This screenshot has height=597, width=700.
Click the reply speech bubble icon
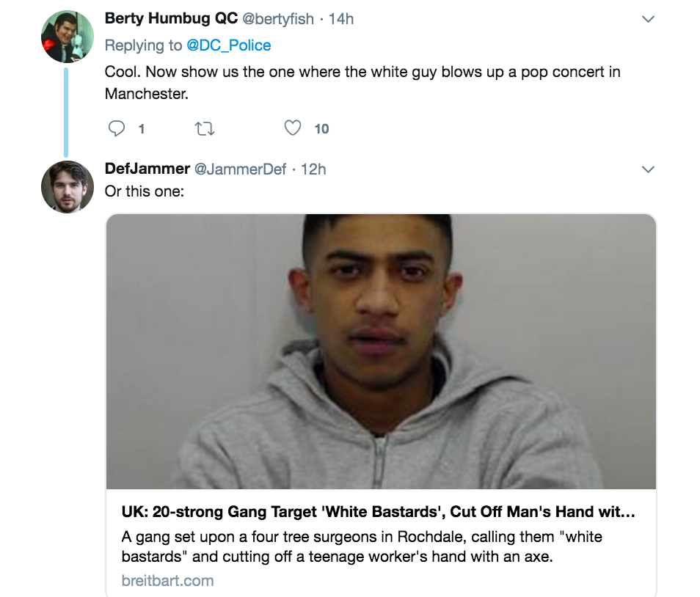click(117, 129)
